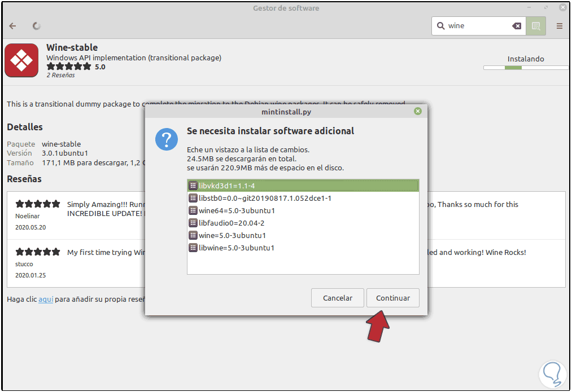
Task: Click the magnifier icon in the search box
Action: [x=440, y=26]
